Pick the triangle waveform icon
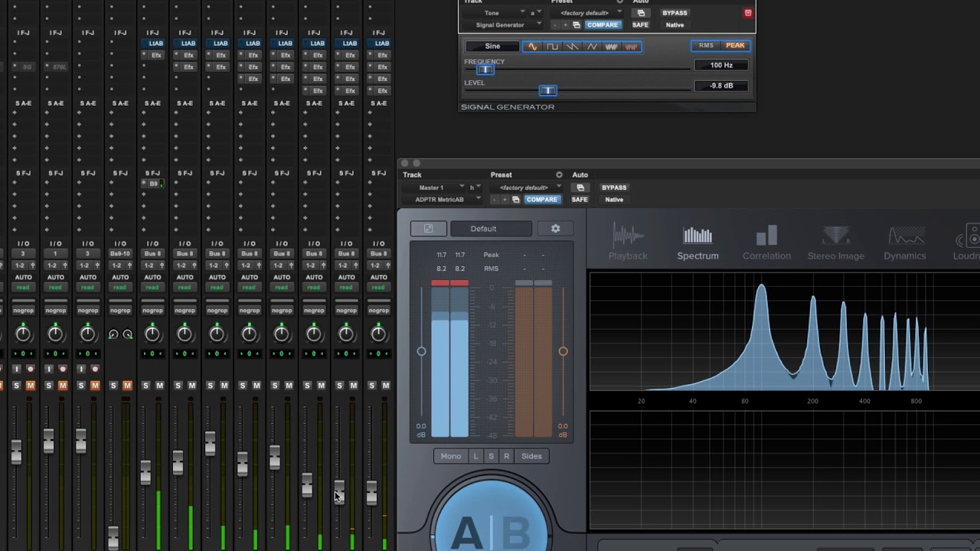The image size is (980, 551). (592, 47)
